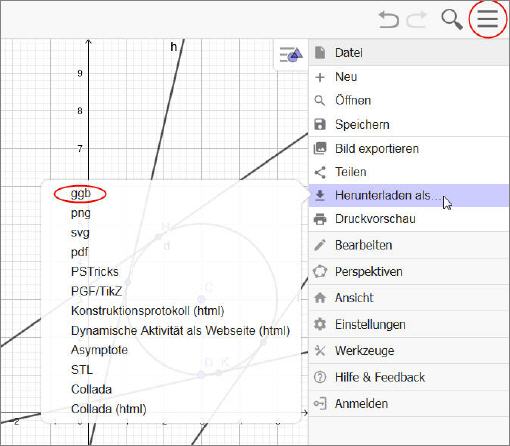Expand the Bearbeiten menu section
The height and width of the screenshot is (446, 510).
[x=409, y=245]
